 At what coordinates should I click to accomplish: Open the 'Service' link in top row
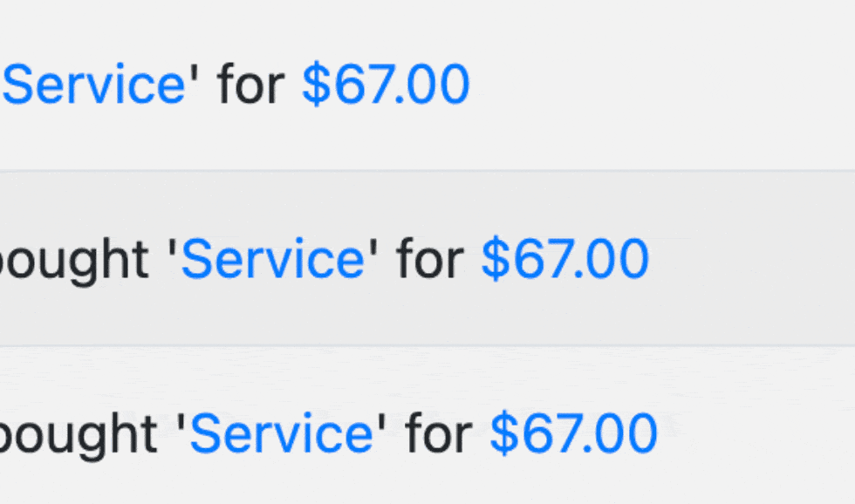94,85
